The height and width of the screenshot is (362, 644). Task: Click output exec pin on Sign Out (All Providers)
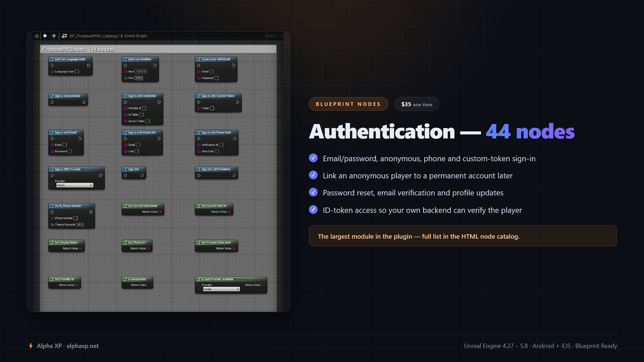(234, 175)
